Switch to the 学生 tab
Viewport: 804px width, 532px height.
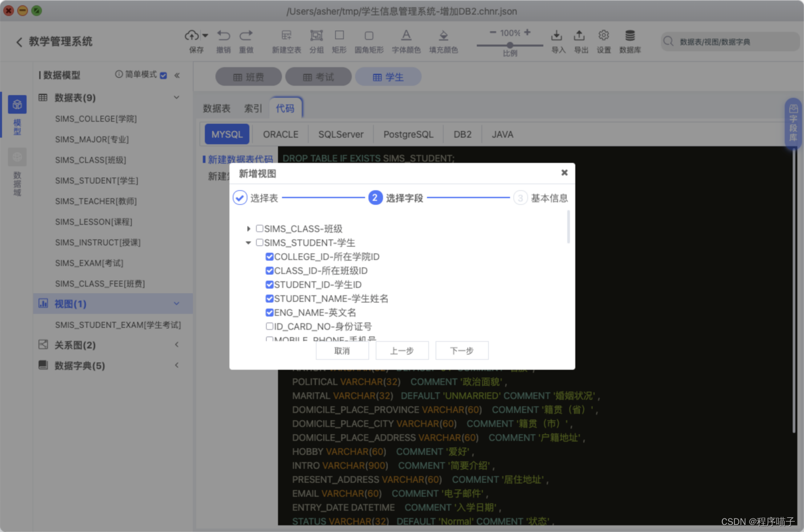tap(388, 77)
